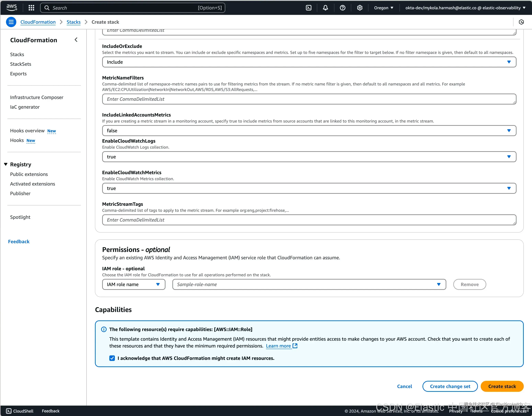Image resolution: width=532 pixels, height=416 pixels.
Task: Collapse the CloudFormation side panel arrow
Action: coord(76,40)
